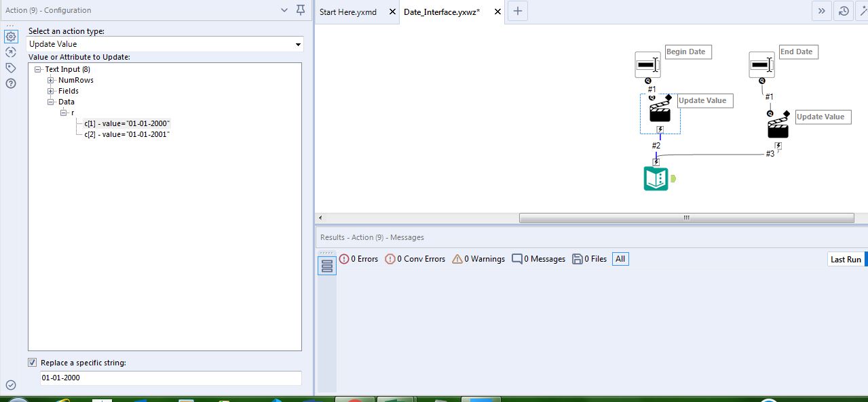Select the Update Value Action tool beside End Date

(777, 124)
